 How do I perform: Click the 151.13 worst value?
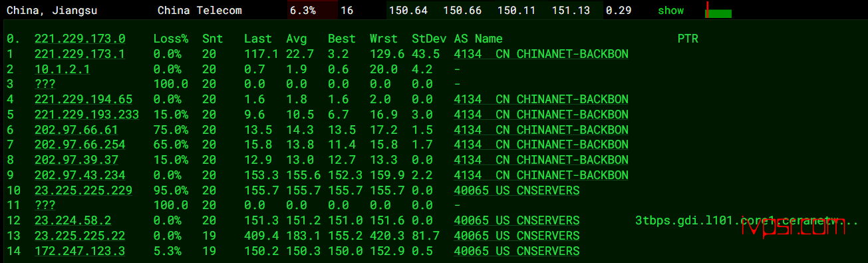click(x=571, y=11)
